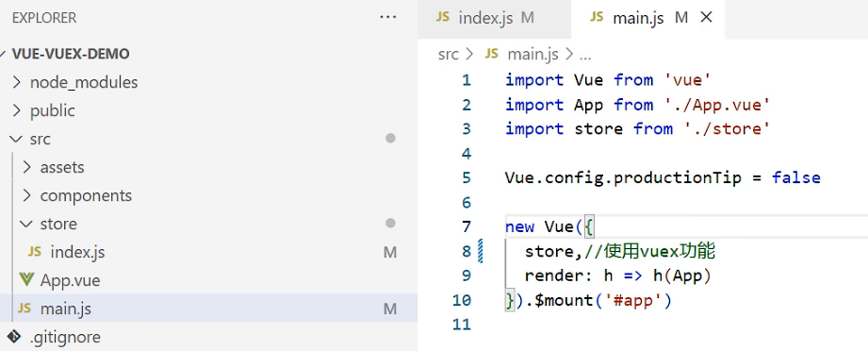Click JS icon in breadcrumb path
The width and height of the screenshot is (868, 351).
[x=492, y=54]
